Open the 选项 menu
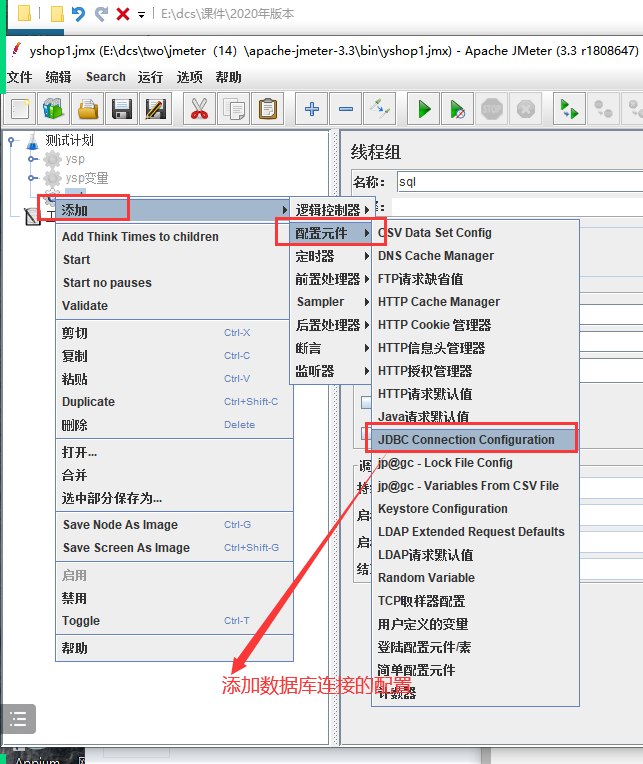The image size is (643, 764). [x=189, y=77]
